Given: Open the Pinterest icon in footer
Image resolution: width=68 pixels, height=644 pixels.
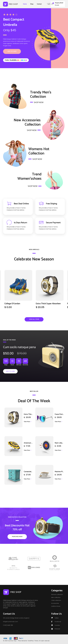Looking at the screenshot, I should click(x=52, y=629).
